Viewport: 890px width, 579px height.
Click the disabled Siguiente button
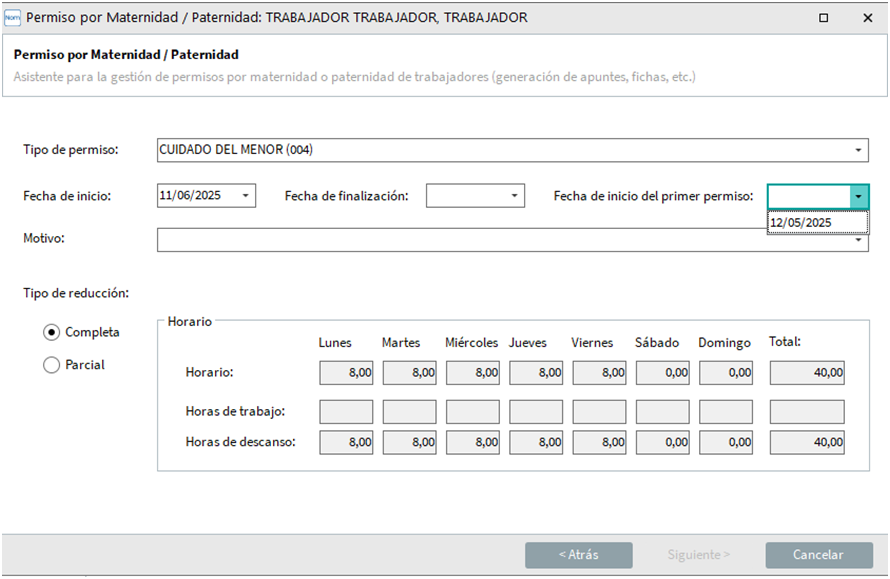click(699, 555)
